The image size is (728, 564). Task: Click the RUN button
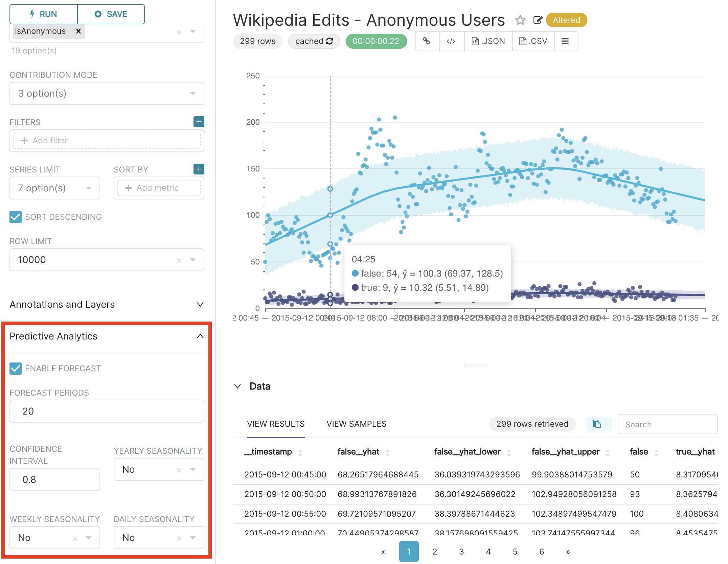click(44, 14)
